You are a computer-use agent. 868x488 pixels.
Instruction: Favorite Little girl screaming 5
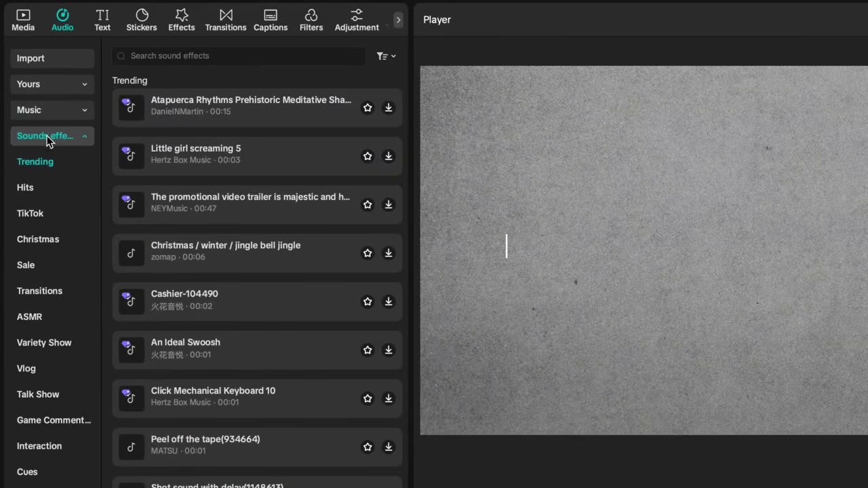click(368, 156)
